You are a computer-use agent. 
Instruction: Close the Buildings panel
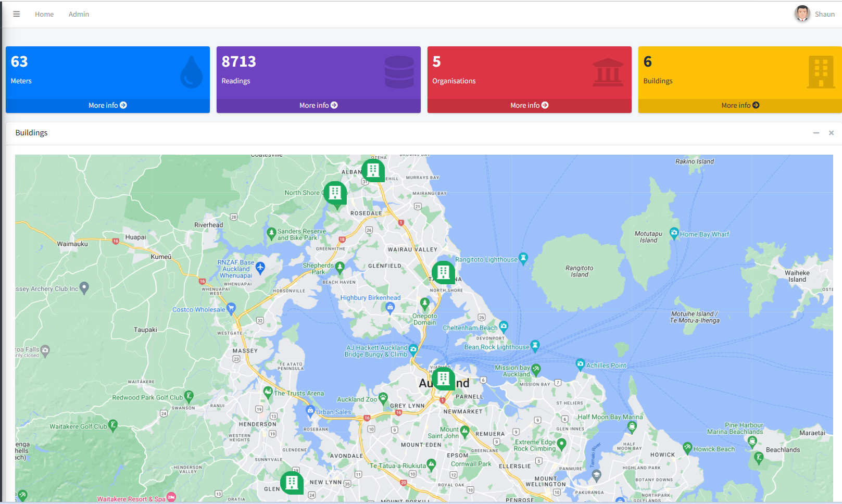[831, 133]
